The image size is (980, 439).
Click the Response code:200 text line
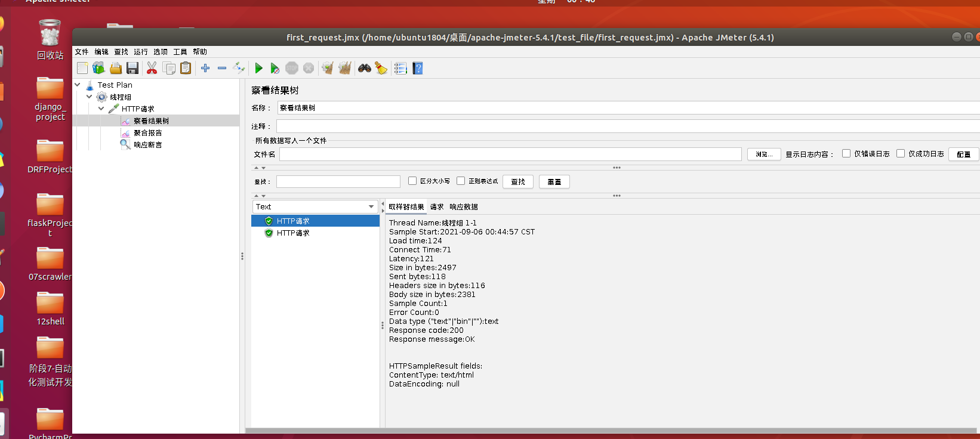426,330
